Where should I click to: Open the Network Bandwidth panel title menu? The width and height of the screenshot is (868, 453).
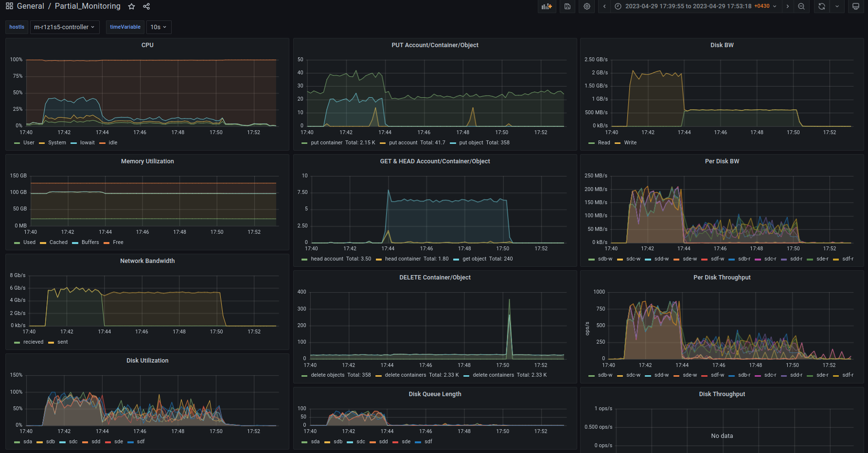point(147,261)
